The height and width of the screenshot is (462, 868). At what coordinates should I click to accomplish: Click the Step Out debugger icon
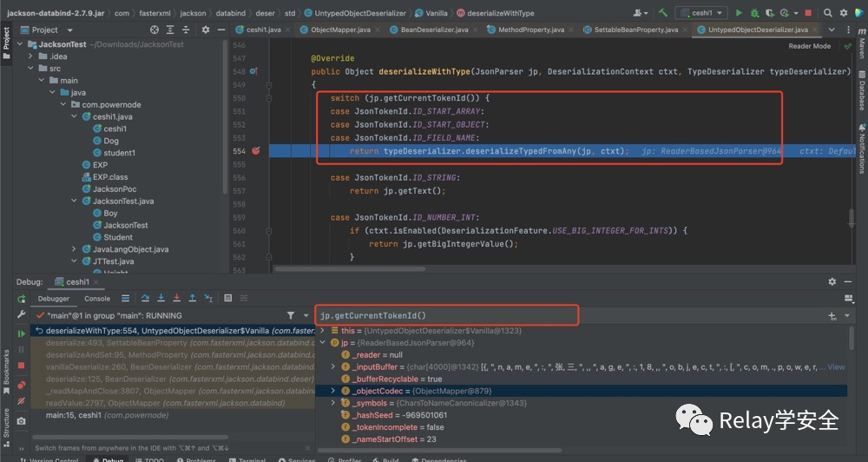point(192,298)
